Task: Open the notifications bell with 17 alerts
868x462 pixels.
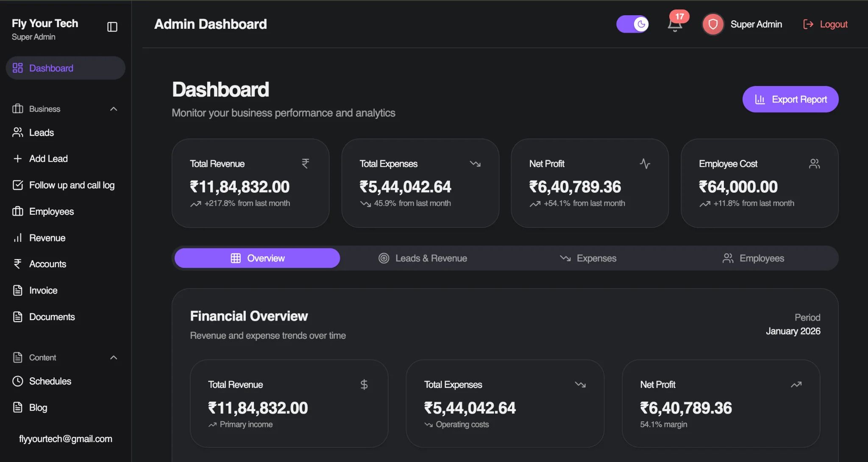Action: tap(675, 24)
